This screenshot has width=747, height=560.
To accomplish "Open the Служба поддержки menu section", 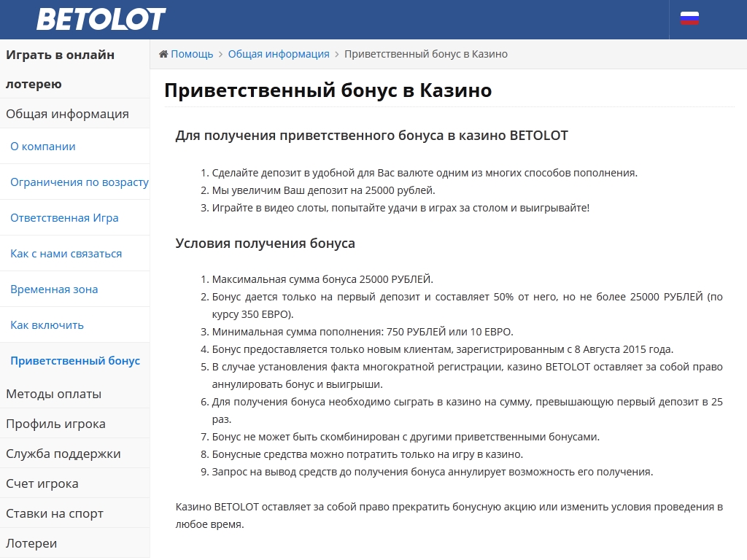I will click(x=63, y=454).
